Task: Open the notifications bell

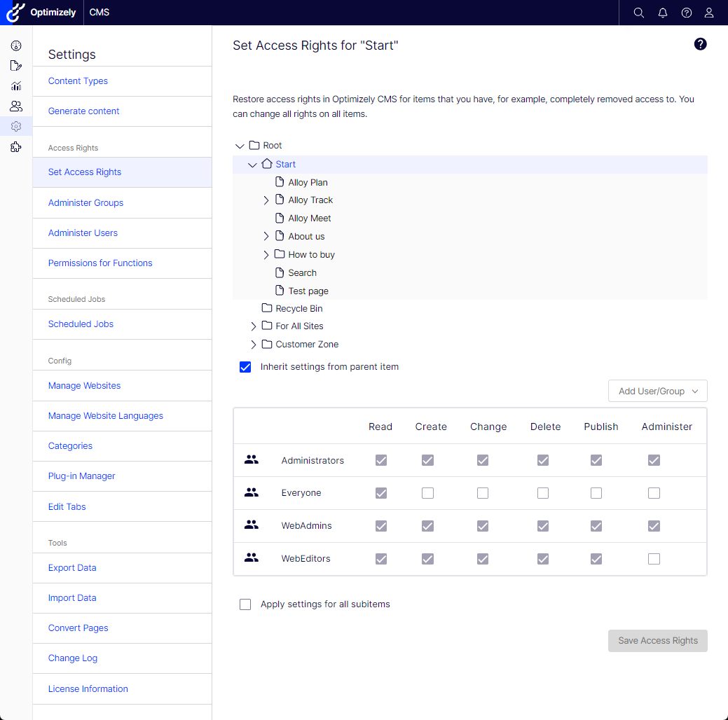Action: point(663,13)
